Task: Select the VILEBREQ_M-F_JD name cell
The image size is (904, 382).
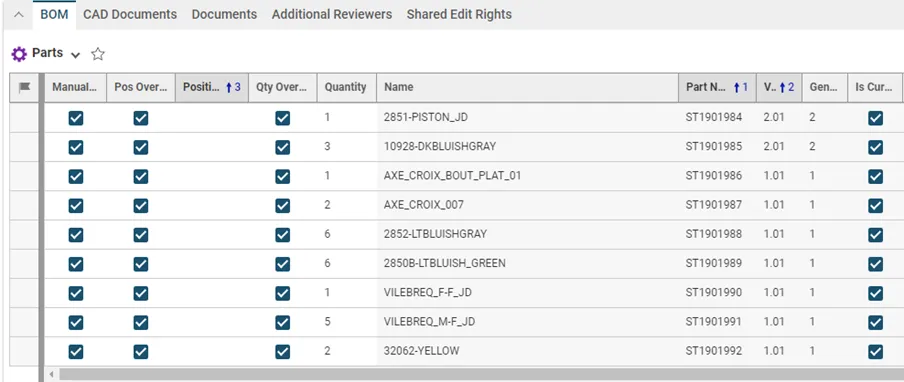Action: 528,322
